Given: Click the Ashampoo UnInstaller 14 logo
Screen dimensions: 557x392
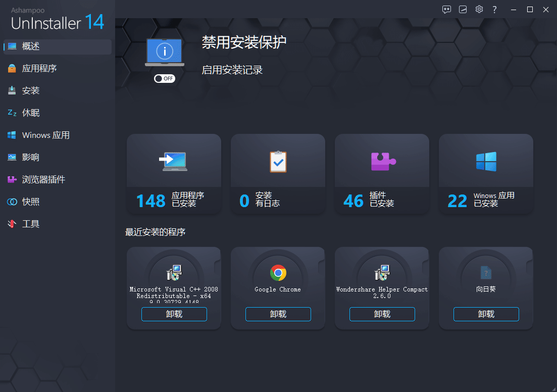Looking at the screenshot, I should 57,19.
